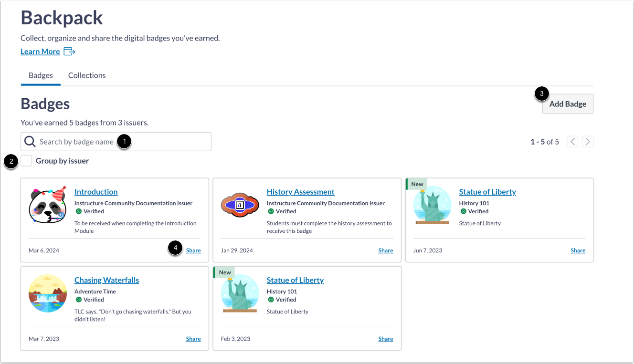Open the Introduction badge link

tap(95, 192)
